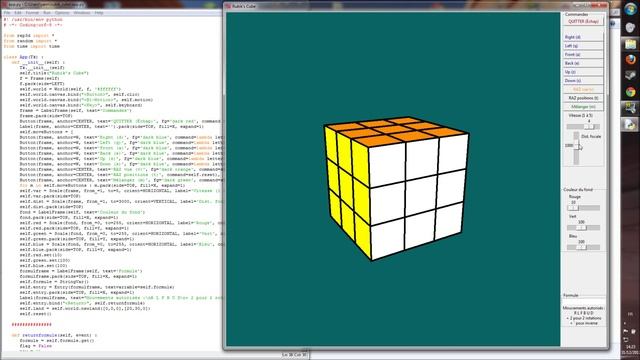Click the Vert background color slider
This screenshot has width=640, height=360.
point(583,227)
